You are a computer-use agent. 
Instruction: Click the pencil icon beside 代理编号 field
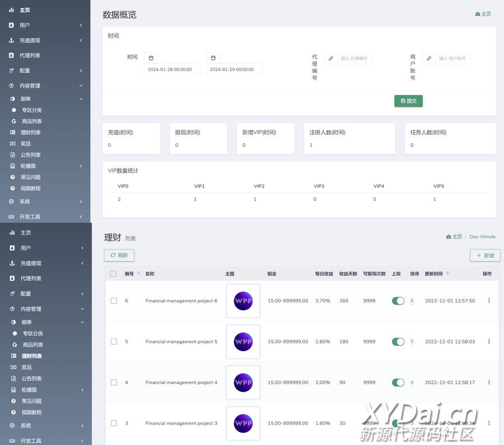330,58
